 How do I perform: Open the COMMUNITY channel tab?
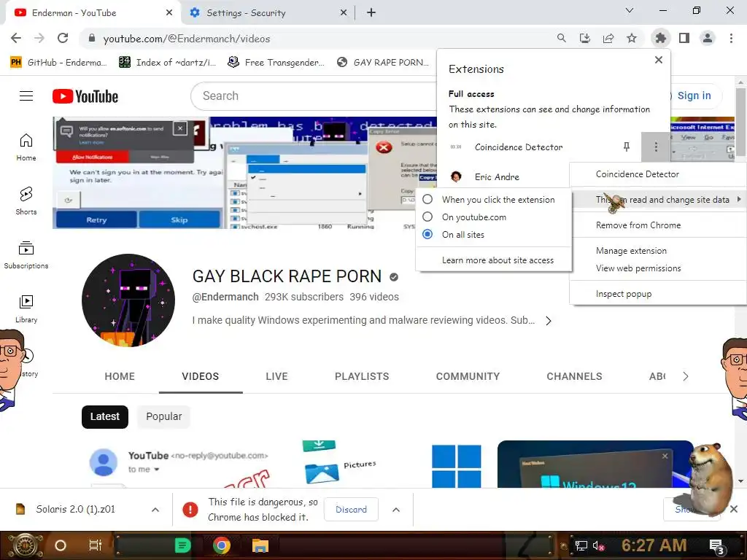tap(468, 376)
